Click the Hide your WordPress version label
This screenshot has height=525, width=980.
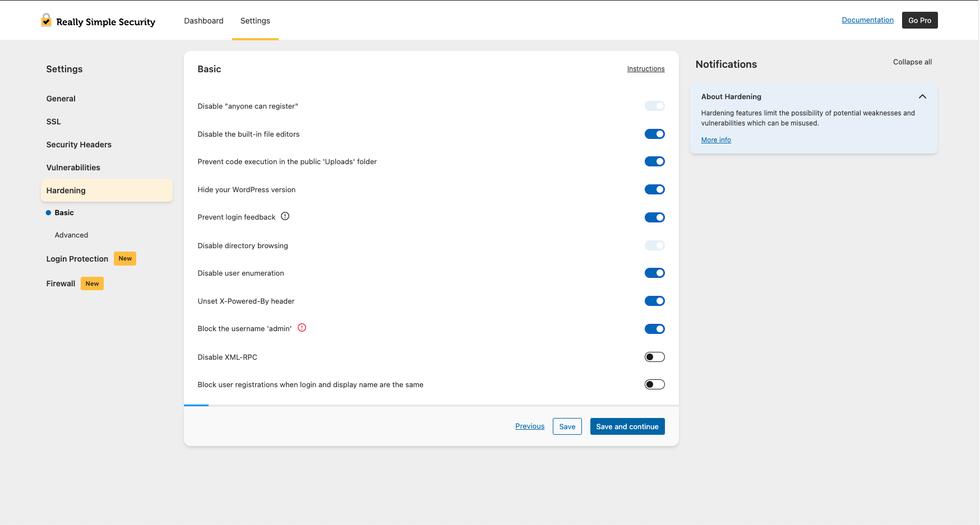coord(246,190)
